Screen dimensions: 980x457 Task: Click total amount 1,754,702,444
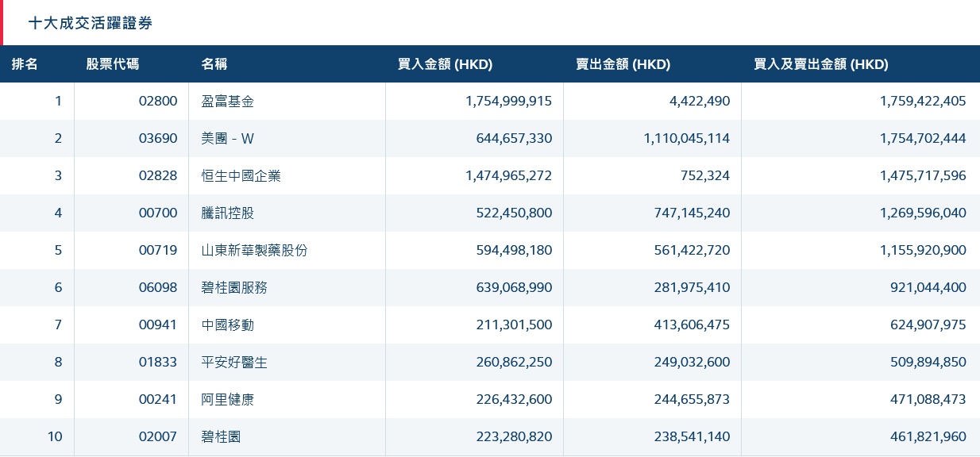pyautogui.click(x=923, y=139)
